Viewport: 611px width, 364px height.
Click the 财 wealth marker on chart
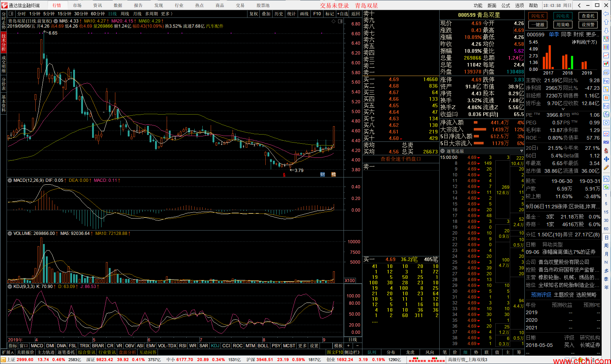pyautogui.click(x=322, y=175)
